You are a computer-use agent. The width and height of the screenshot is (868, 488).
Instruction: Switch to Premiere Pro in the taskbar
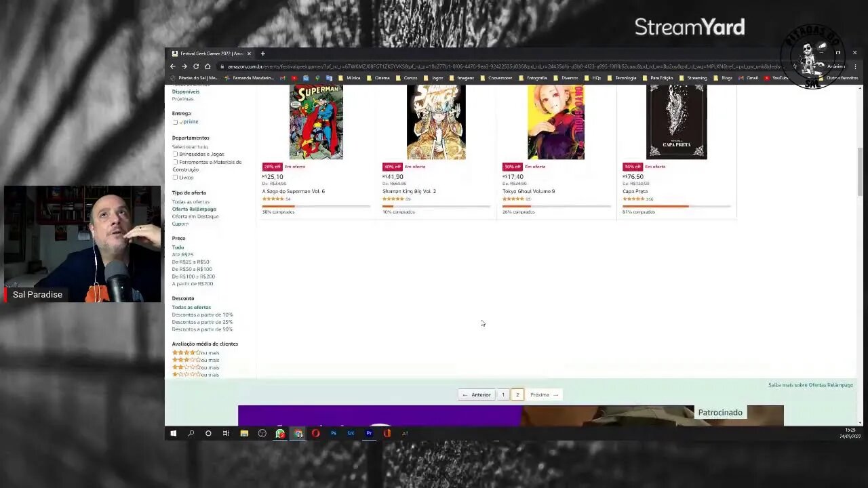pos(369,433)
